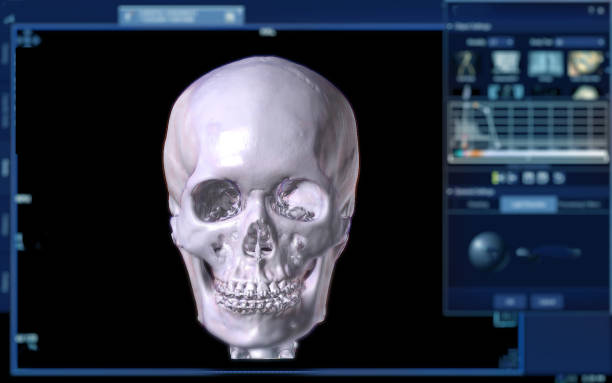Open the second vertical tab on the left sidebar
The height and width of the screenshot is (383, 612).
click(5, 111)
